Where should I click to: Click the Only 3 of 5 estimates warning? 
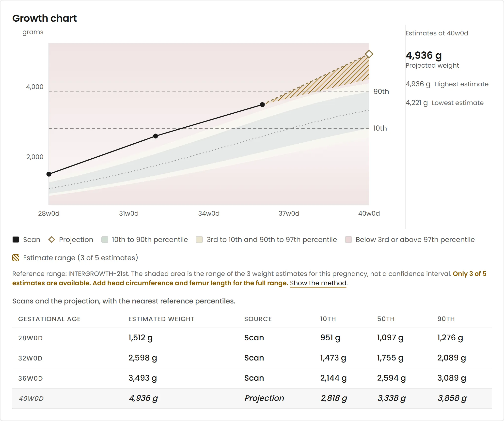coord(249,278)
